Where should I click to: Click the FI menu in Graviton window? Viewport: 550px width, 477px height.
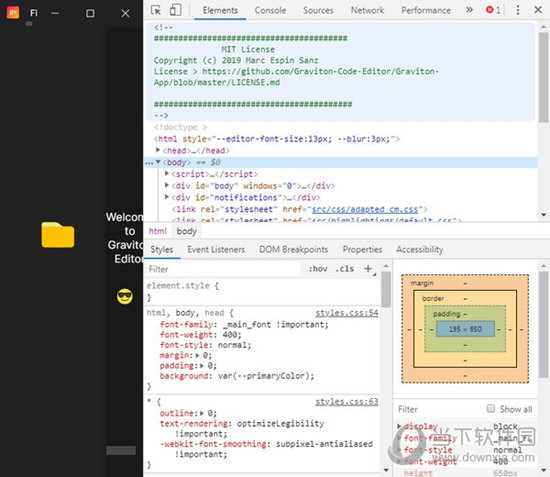pos(33,13)
